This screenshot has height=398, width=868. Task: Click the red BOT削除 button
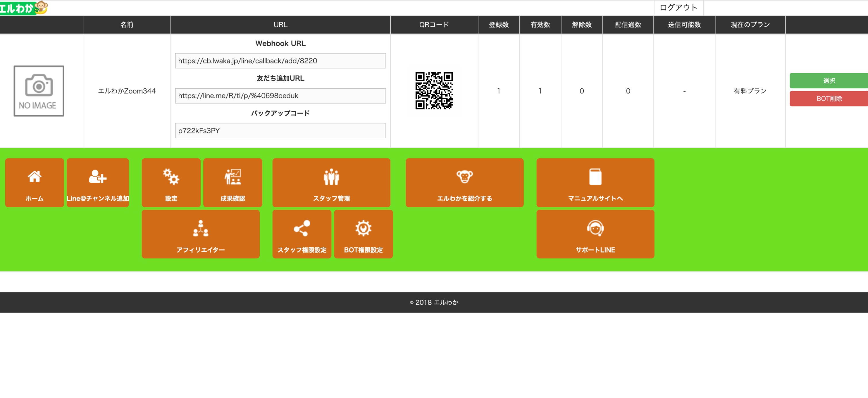[829, 99]
